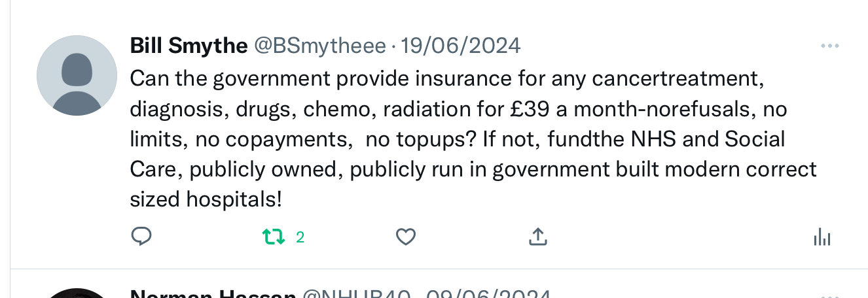Viewport: 868px width, 298px height.
Task: Click the @BSmytheee handle
Action: [319, 46]
